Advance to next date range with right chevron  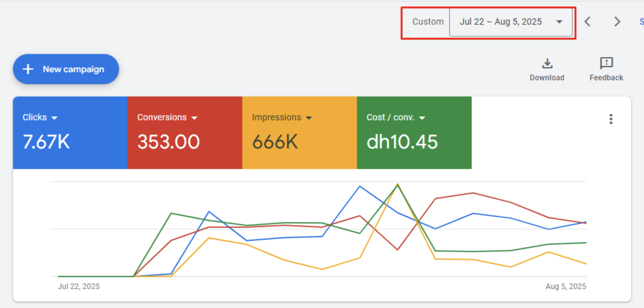coord(617,22)
